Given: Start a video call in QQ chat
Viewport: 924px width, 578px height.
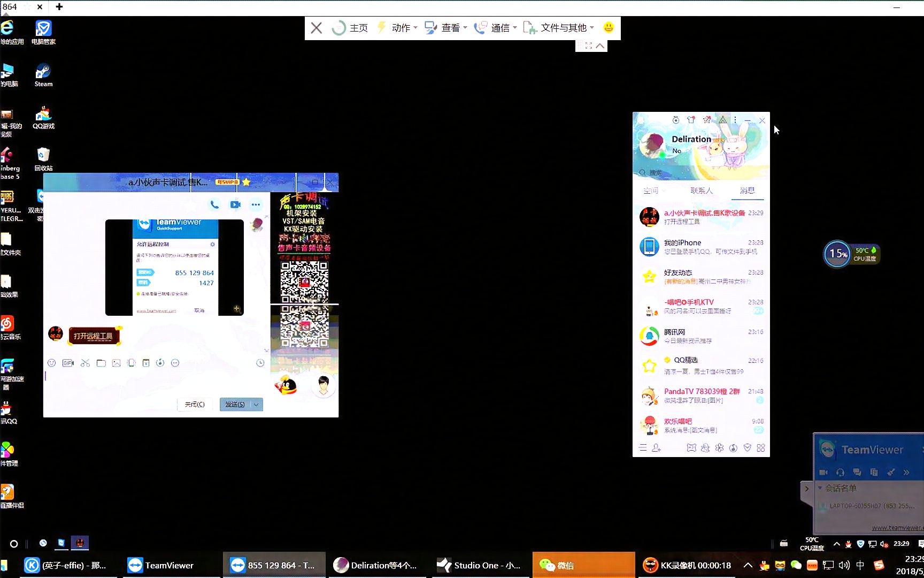Looking at the screenshot, I should click(235, 204).
